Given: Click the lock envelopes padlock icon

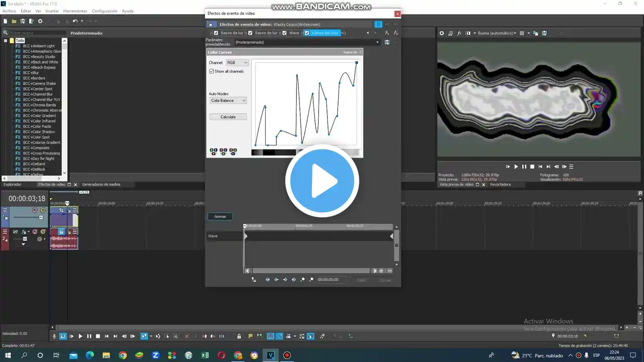Looking at the screenshot, I should click(239, 336).
